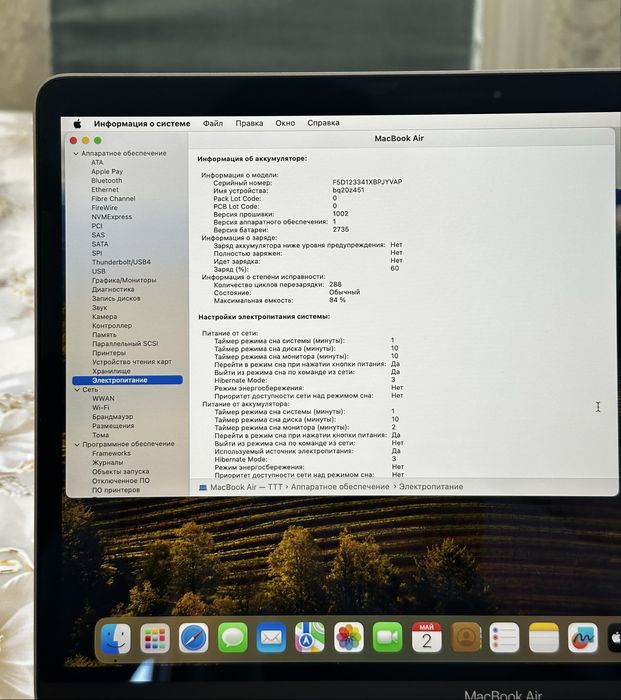Click the Настройки электропитания системы heading
621x700 pixels.
tap(264, 317)
